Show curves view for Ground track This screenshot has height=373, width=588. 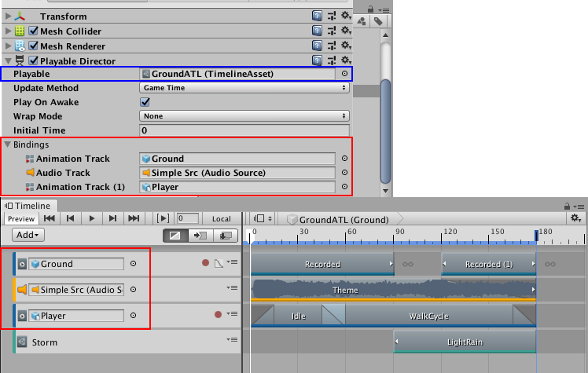click(219, 265)
